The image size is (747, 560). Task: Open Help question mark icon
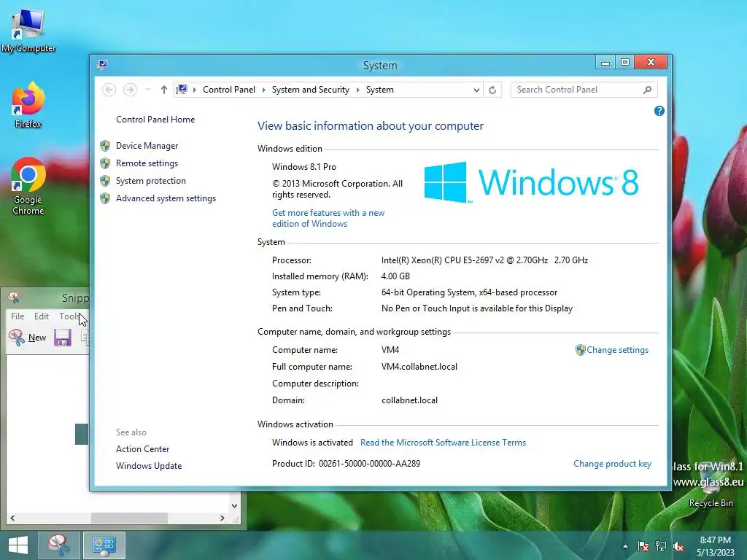point(659,111)
